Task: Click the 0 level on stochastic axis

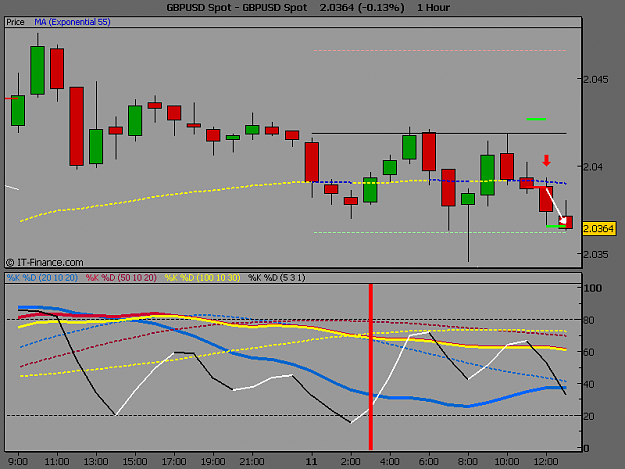Action: [586, 448]
